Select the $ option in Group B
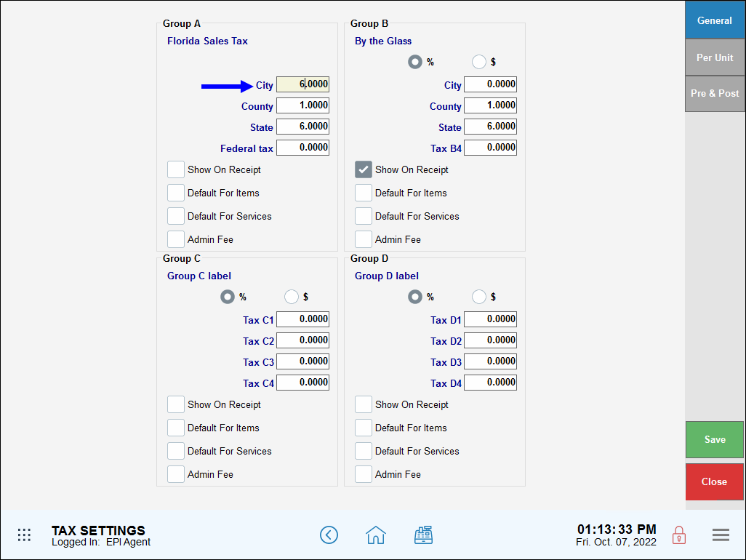The width and height of the screenshot is (746, 560). [479, 61]
